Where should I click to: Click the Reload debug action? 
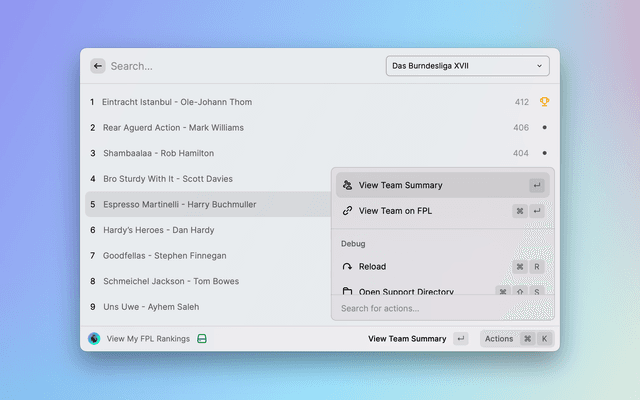[372, 267]
